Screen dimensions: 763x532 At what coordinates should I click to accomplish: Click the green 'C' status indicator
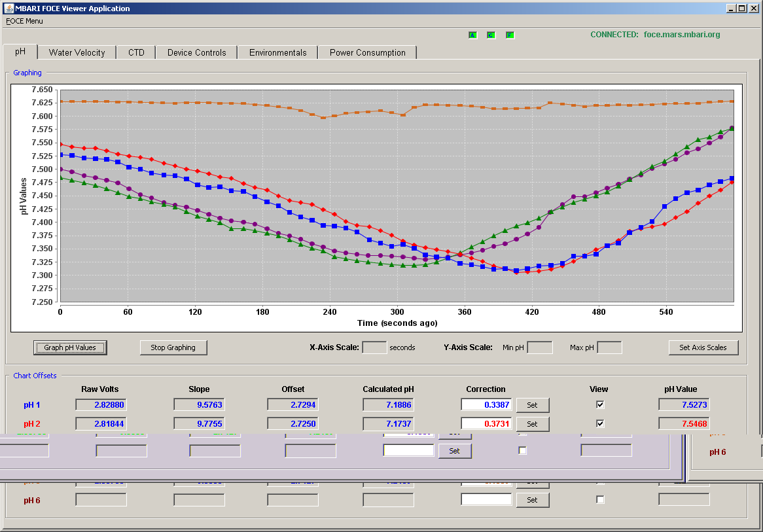(x=491, y=35)
